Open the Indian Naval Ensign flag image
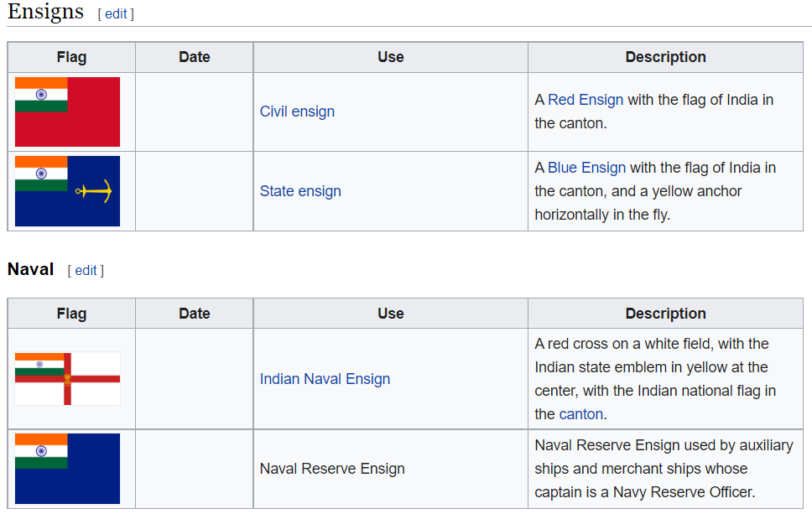The height and width of the screenshot is (514, 812). (67, 378)
